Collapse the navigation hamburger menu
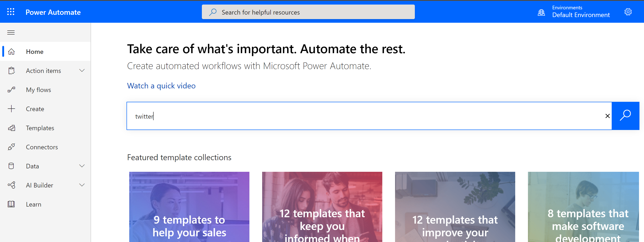Image resolution: width=644 pixels, height=242 pixels. click(x=11, y=32)
